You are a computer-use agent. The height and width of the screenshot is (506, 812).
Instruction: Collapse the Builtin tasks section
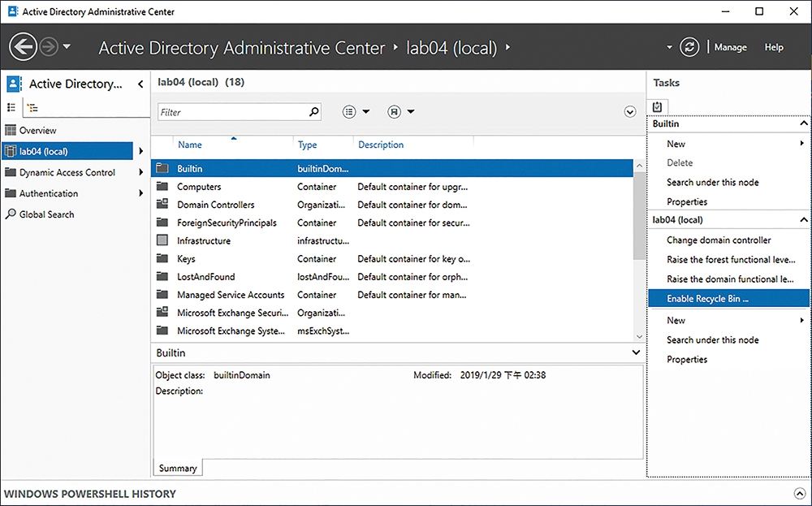click(x=803, y=123)
